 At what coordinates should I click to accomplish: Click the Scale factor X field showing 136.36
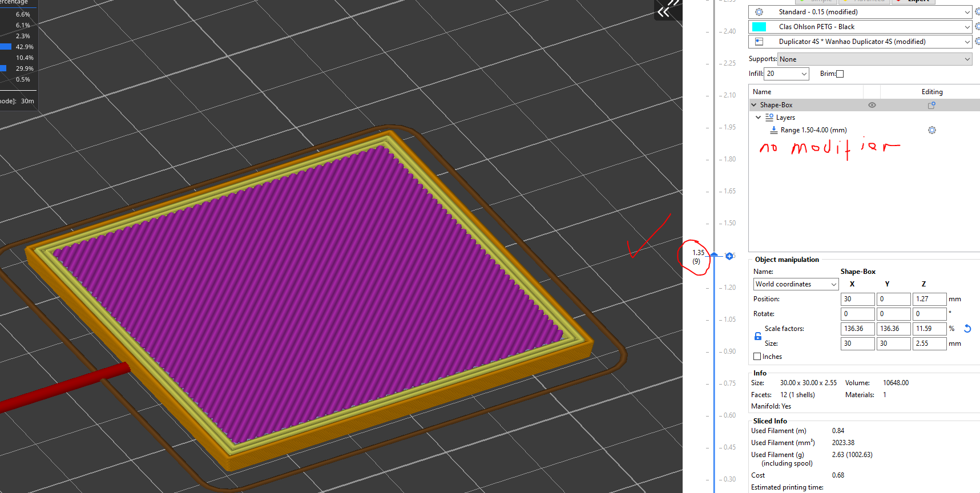tap(858, 329)
